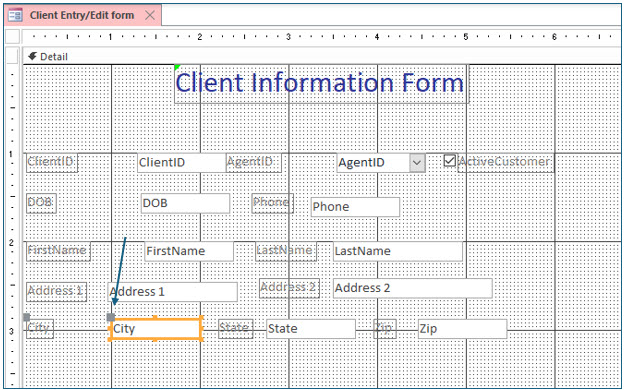Click the DOB text box
626x390 pixels.
pos(185,203)
